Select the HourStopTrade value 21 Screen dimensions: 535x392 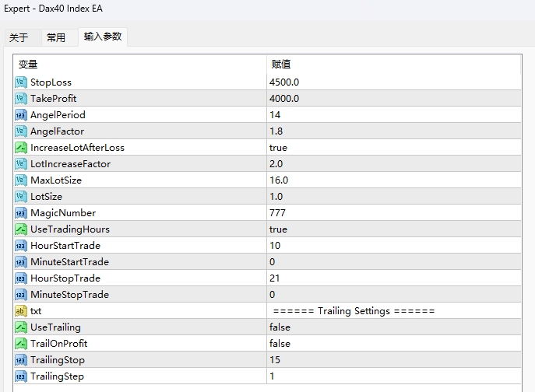[275, 278]
